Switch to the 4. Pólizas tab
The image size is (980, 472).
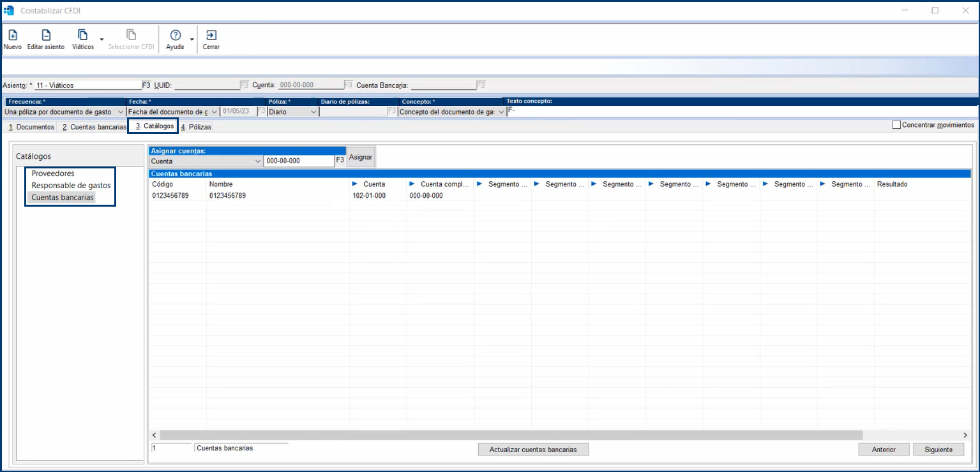click(195, 127)
